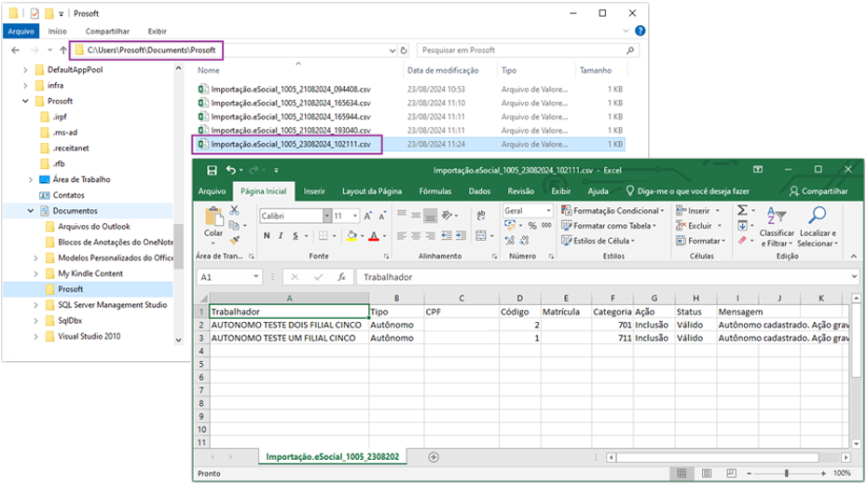Open the font size 11 dropdown
The height and width of the screenshot is (488, 868).
coord(355,216)
